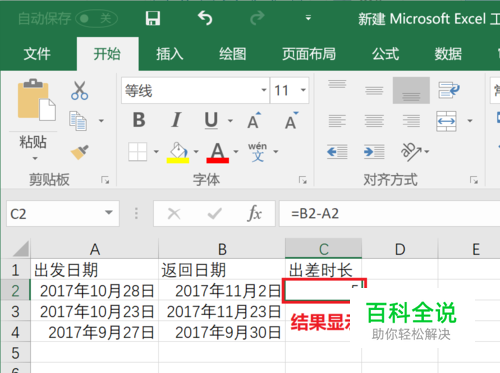Apply red font color A
The height and width of the screenshot is (373, 500).
pyautogui.click(x=218, y=152)
